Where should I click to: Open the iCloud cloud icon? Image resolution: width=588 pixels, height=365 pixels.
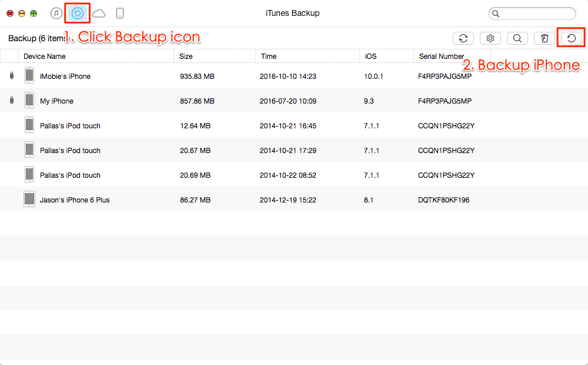99,14
